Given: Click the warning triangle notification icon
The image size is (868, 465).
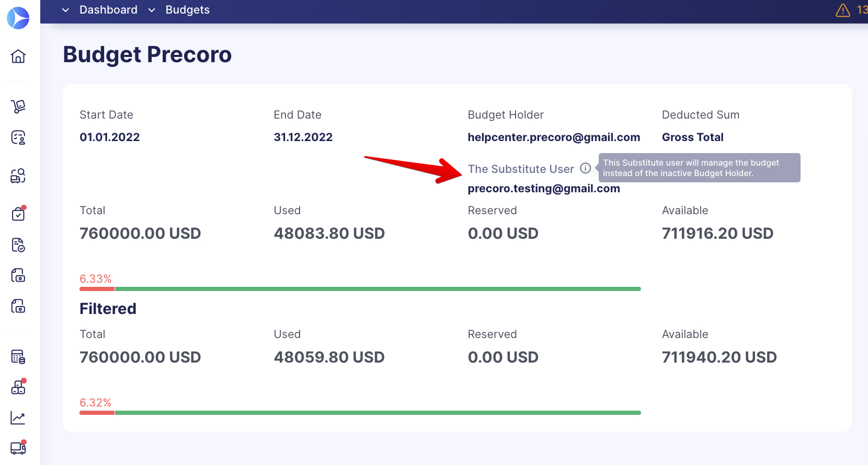Looking at the screenshot, I should click(x=843, y=10).
